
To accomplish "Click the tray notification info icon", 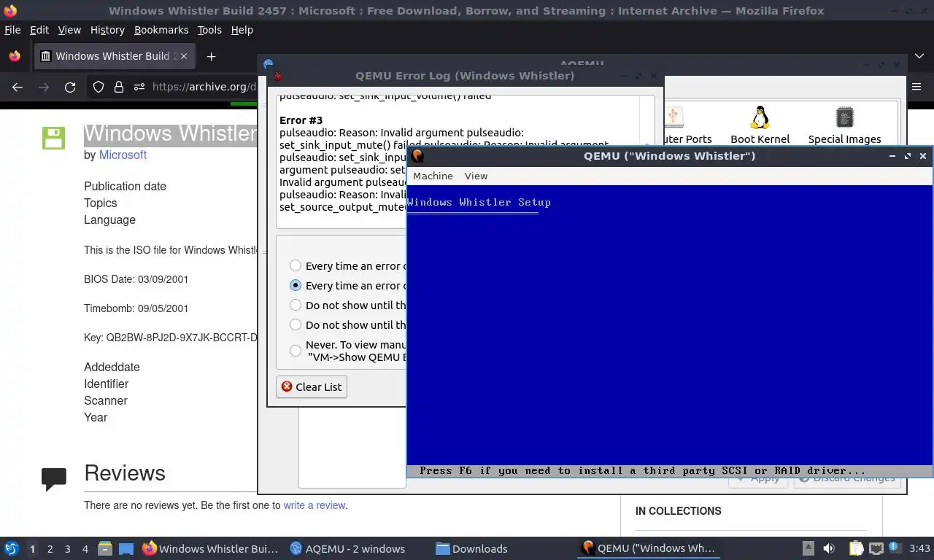I will (x=894, y=548).
